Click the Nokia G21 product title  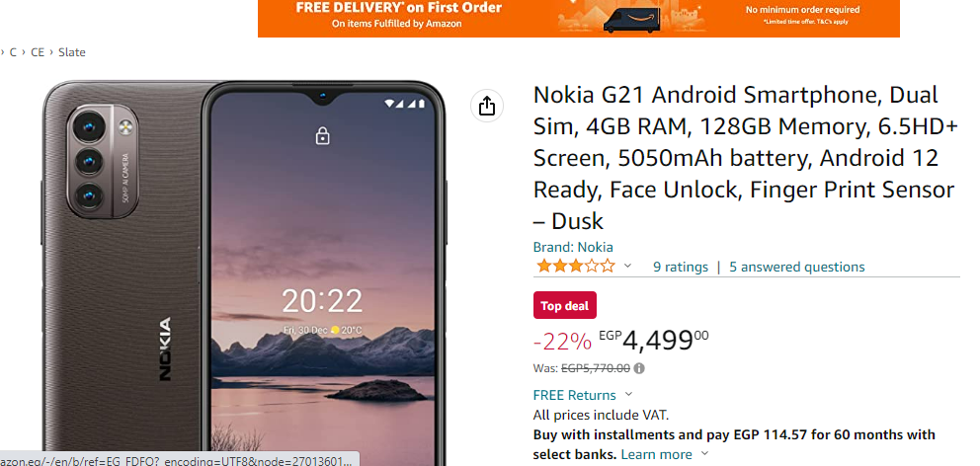tap(745, 158)
